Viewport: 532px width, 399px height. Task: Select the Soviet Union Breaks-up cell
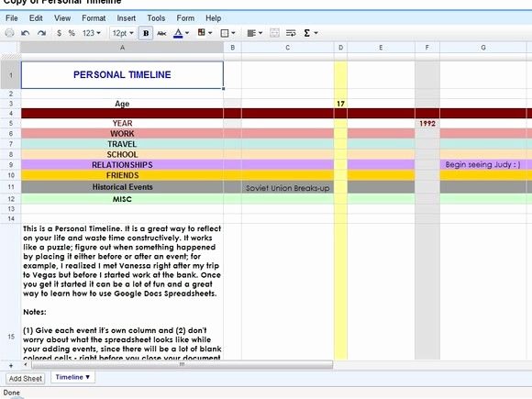(x=287, y=188)
